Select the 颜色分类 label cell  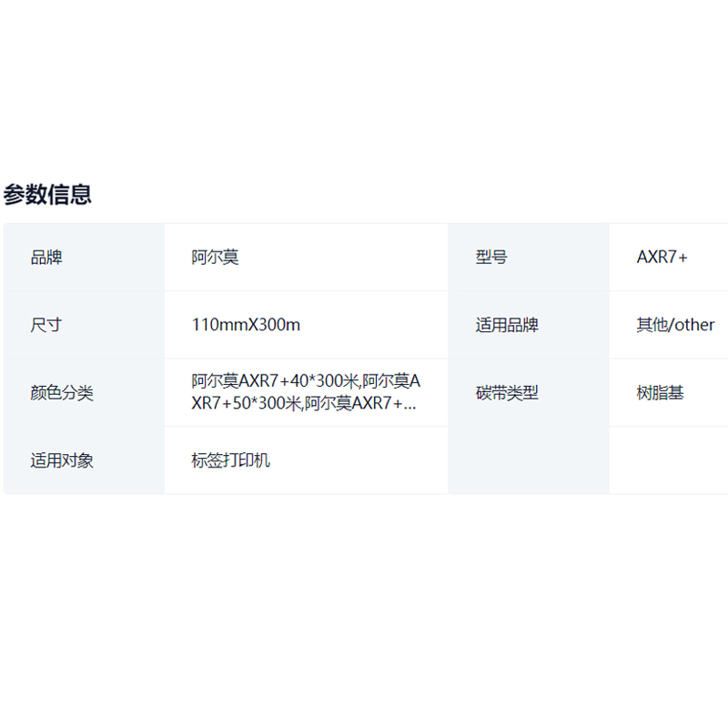[84, 393]
